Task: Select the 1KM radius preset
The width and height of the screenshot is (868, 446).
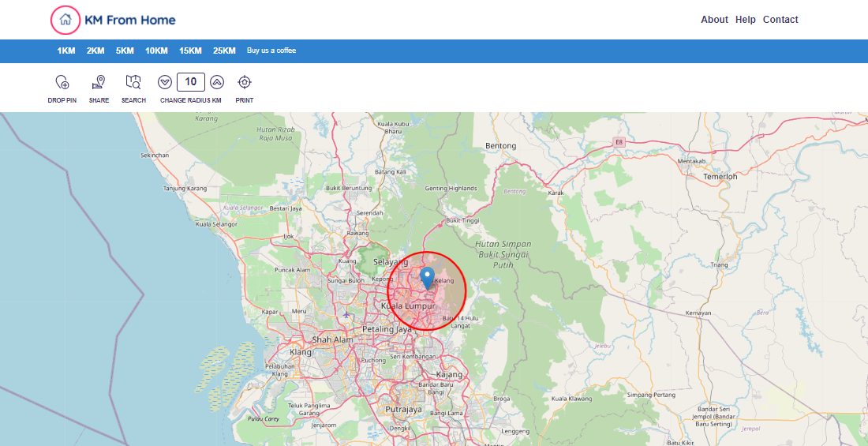Action: tap(66, 51)
